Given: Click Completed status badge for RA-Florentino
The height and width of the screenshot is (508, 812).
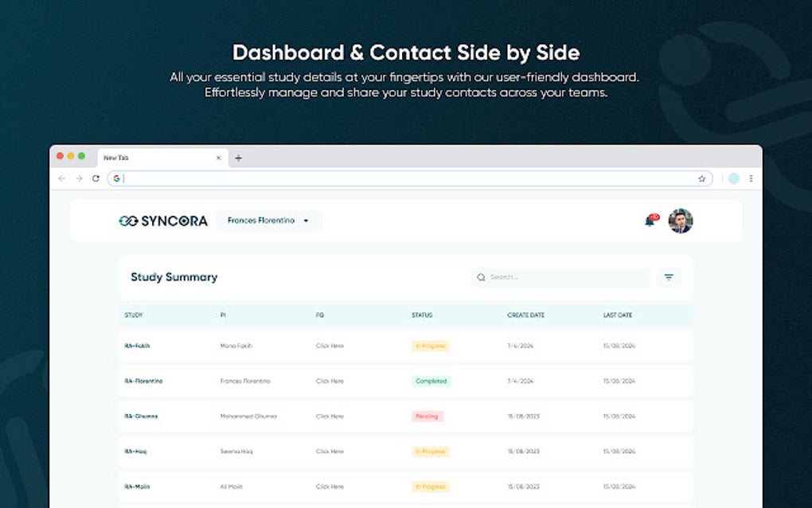Looking at the screenshot, I should click(431, 381).
